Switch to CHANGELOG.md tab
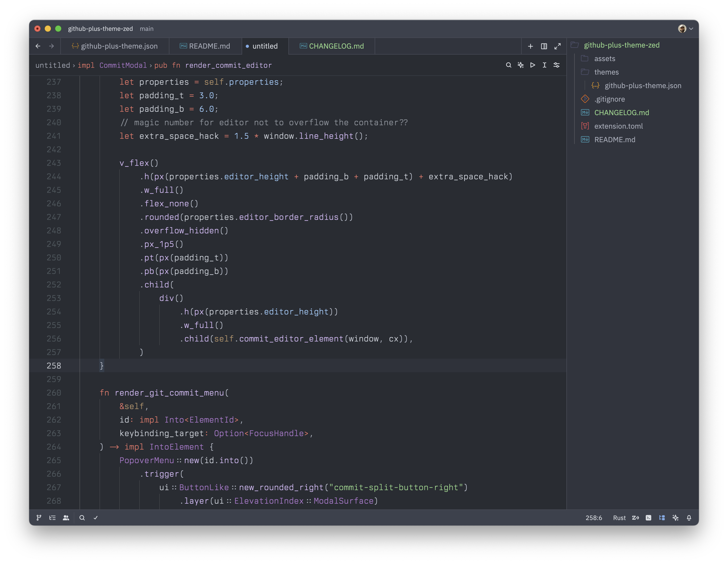The image size is (728, 564). (x=332, y=46)
